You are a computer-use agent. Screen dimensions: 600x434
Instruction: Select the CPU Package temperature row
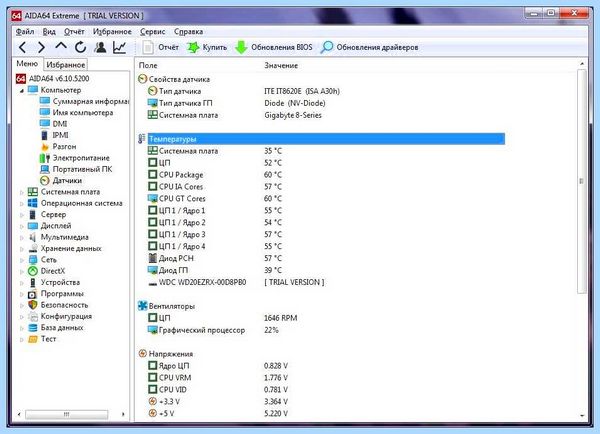click(x=215, y=175)
